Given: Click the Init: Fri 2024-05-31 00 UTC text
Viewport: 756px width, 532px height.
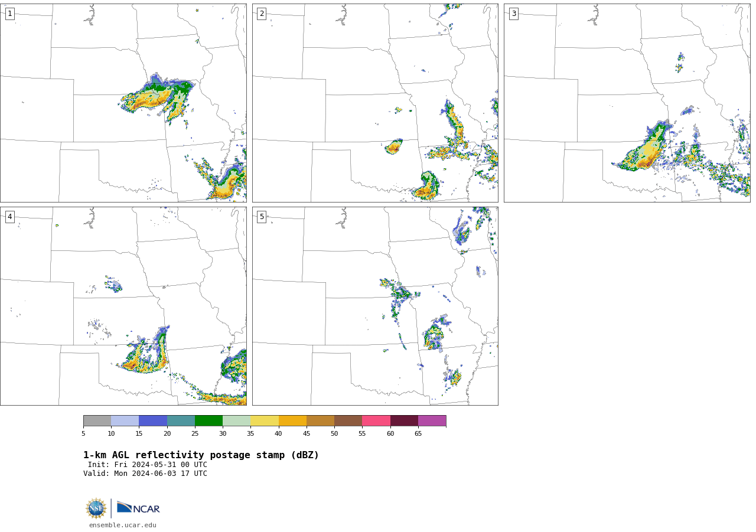Looking at the screenshot, I should (148, 465).
